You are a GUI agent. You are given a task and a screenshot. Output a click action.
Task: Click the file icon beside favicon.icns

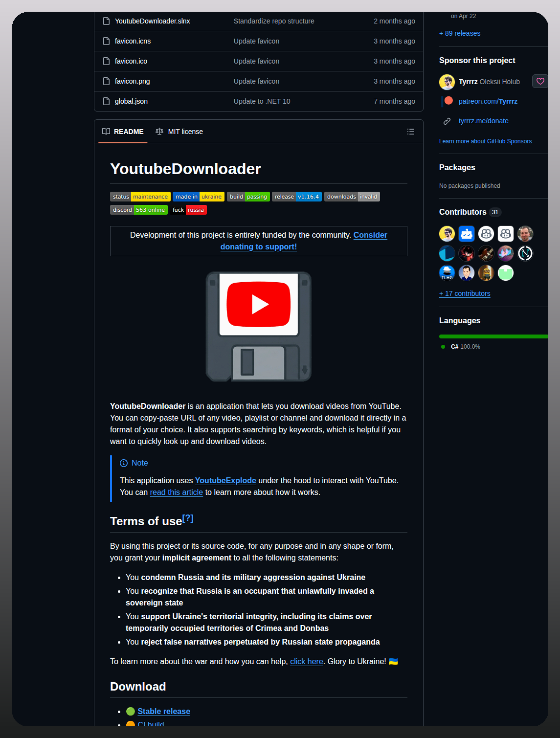click(106, 41)
